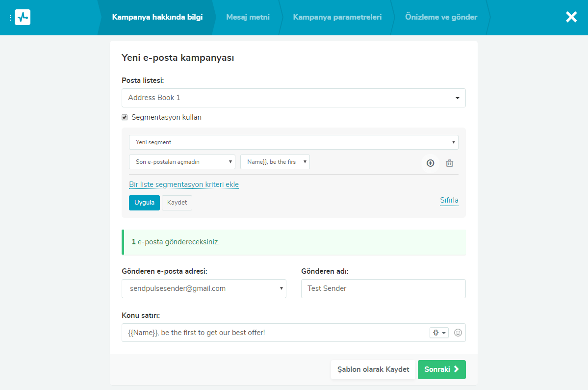Add a segment condition with plus icon
The height and width of the screenshot is (390, 588).
(x=430, y=163)
